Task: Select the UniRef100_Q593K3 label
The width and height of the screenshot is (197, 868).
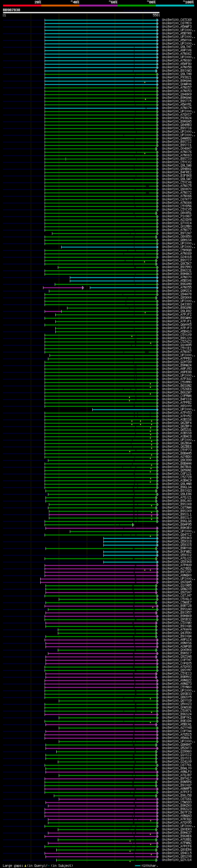Action: tap(177, 538)
